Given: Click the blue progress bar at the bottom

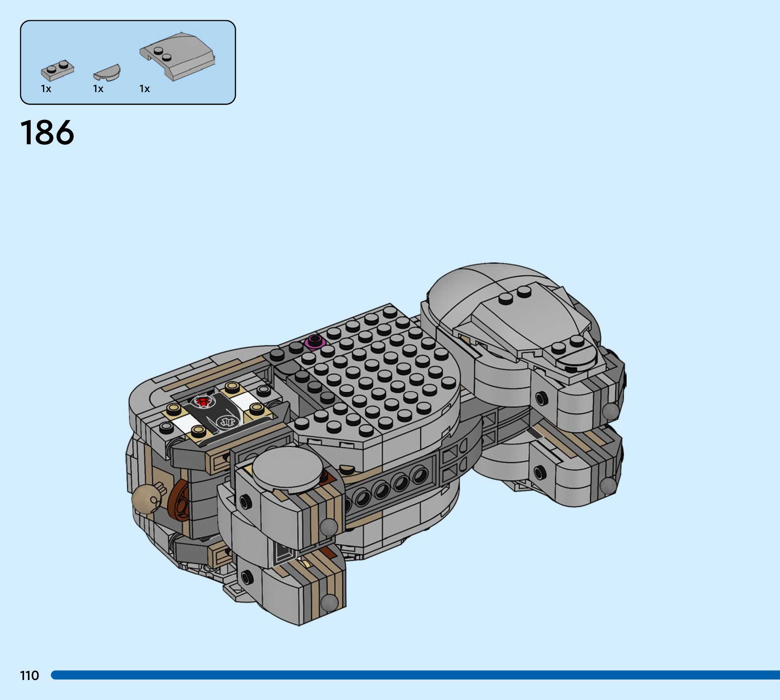Looking at the screenshot, I should pos(415,675).
